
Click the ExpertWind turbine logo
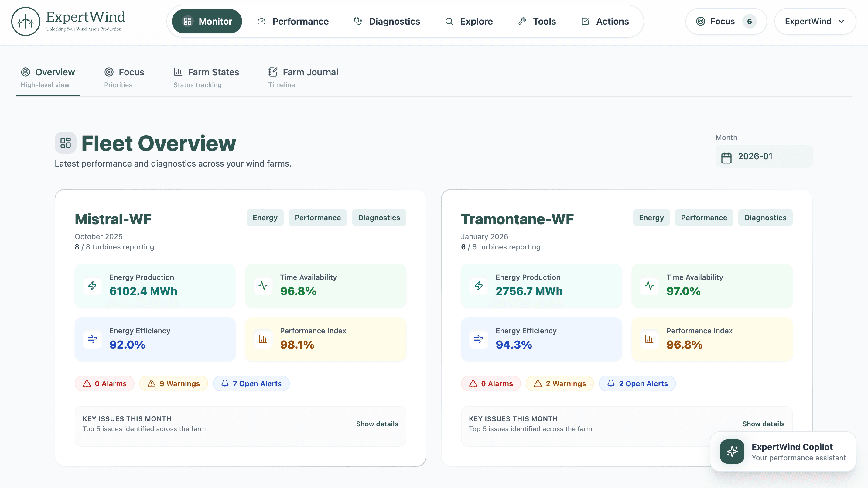26,21
